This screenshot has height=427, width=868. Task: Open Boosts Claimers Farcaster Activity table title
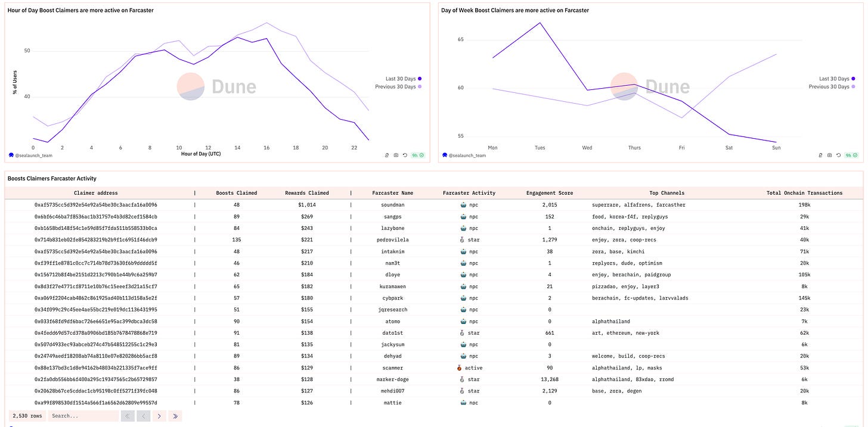(x=52, y=179)
